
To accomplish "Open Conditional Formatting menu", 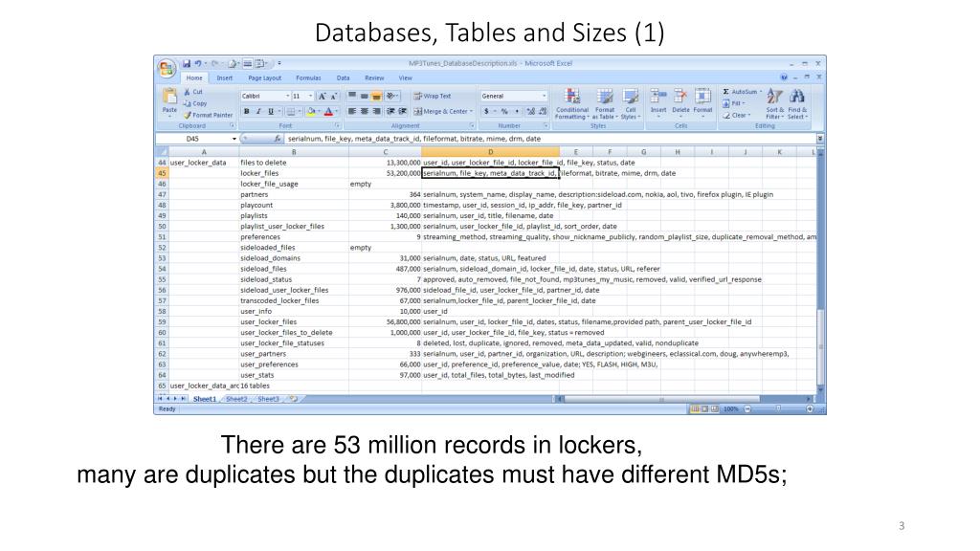I will 572,103.
